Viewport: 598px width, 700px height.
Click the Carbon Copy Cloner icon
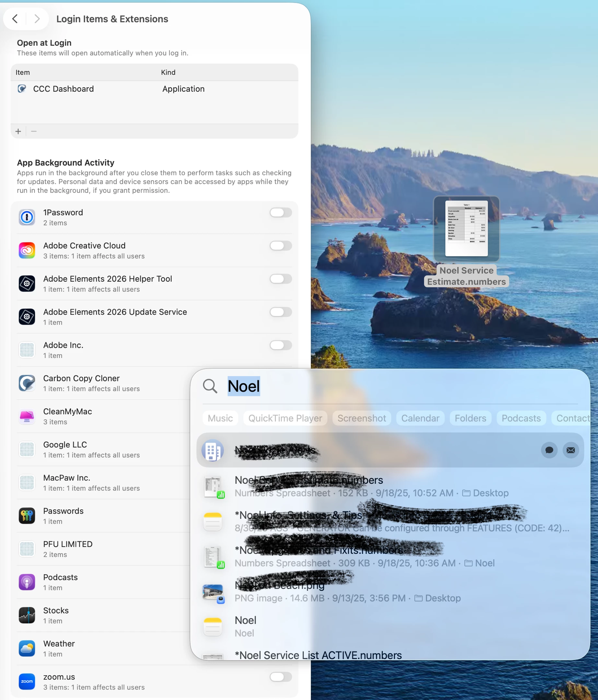[x=27, y=383]
